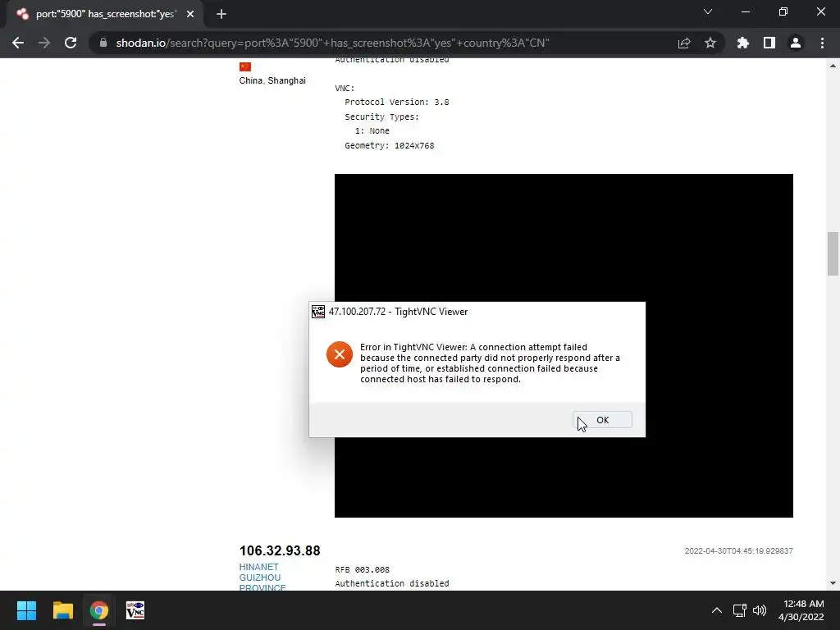
Task: Click the scrollbar down arrow
Action: (833, 583)
